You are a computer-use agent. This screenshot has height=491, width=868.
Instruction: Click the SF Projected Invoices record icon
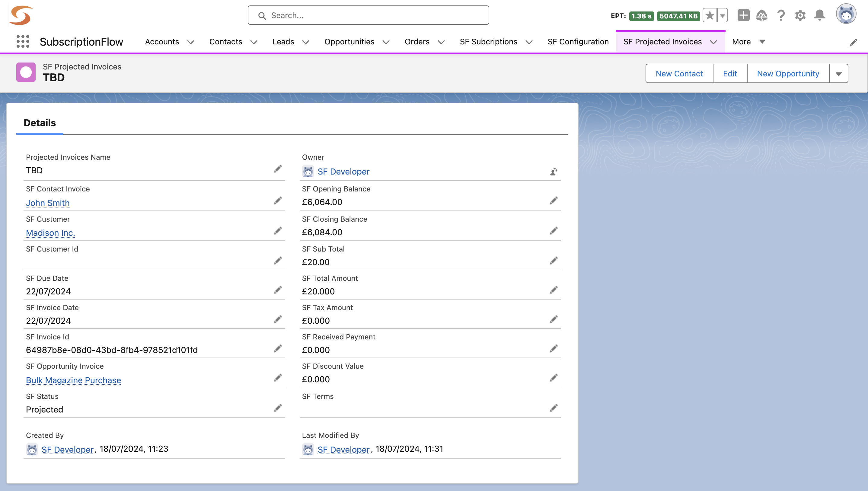pos(26,72)
